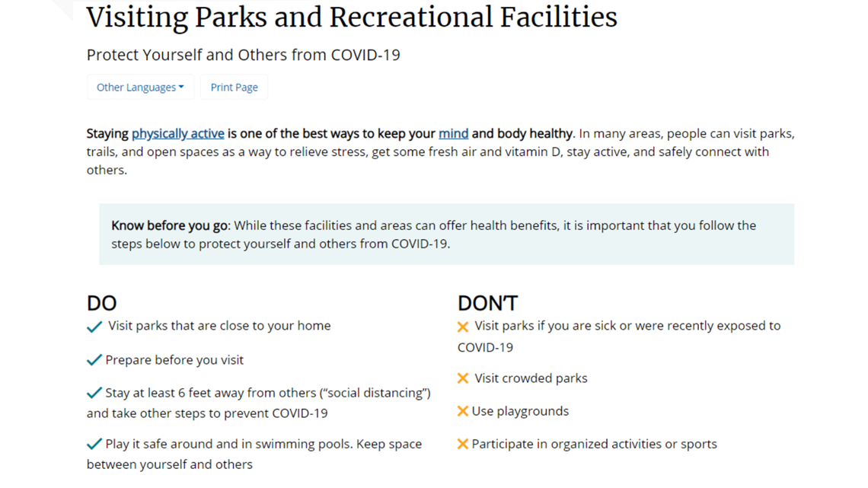This screenshot has width=868, height=488.
Task: Click Protect Yourself and Others from COVID-19 subtitle
Action: coord(243,55)
